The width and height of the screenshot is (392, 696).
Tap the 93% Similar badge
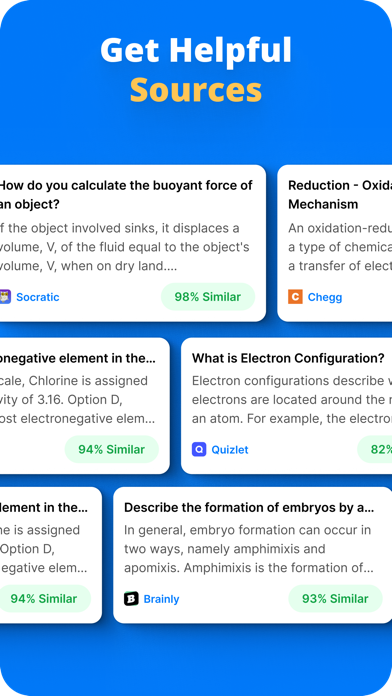335,599
